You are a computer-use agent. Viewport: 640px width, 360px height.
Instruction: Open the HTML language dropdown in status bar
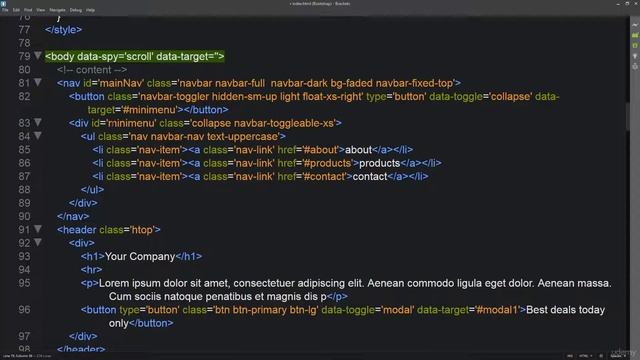click(585, 356)
